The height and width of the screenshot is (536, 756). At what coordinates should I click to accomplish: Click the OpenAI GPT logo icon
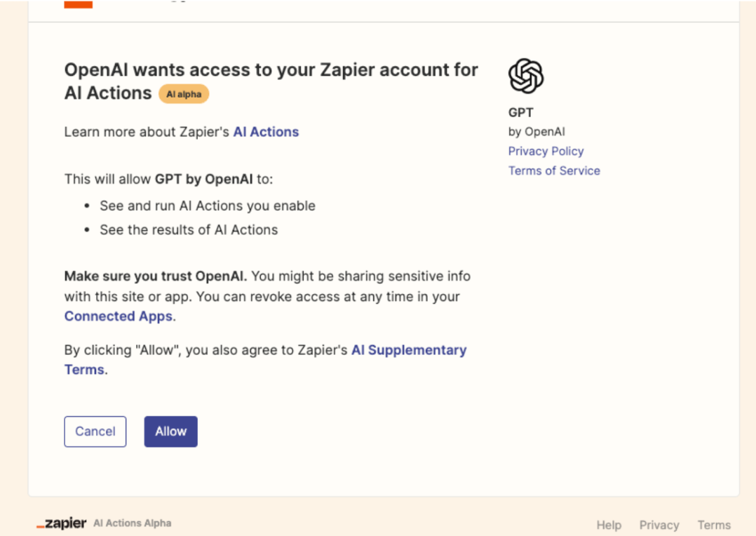coord(525,75)
